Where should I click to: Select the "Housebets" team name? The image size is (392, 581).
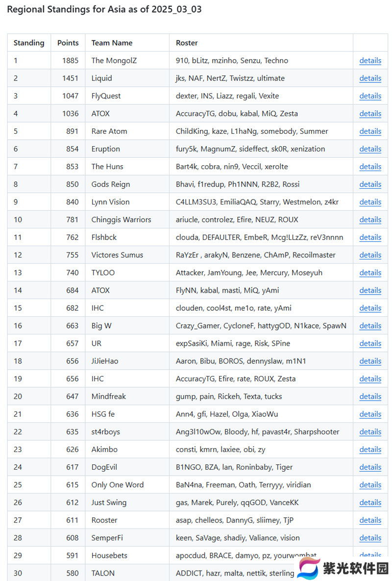tap(109, 556)
